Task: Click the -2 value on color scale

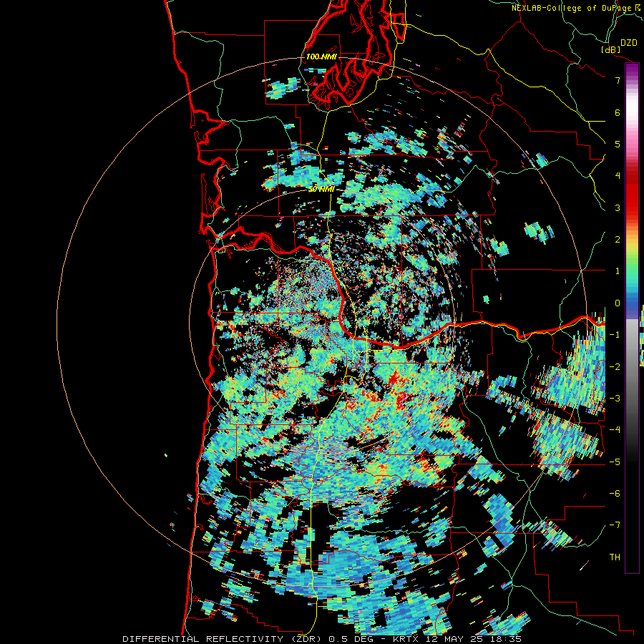Action: [x=615, y=367]
